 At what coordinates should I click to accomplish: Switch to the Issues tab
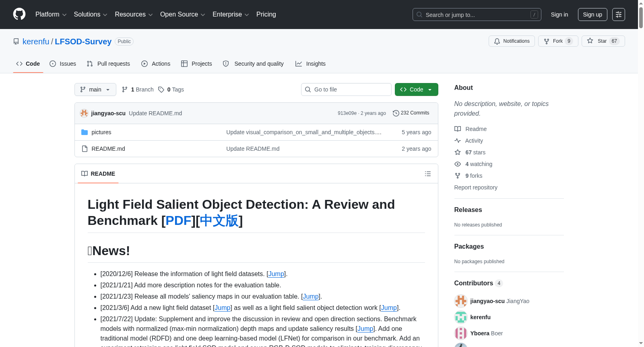63,64
